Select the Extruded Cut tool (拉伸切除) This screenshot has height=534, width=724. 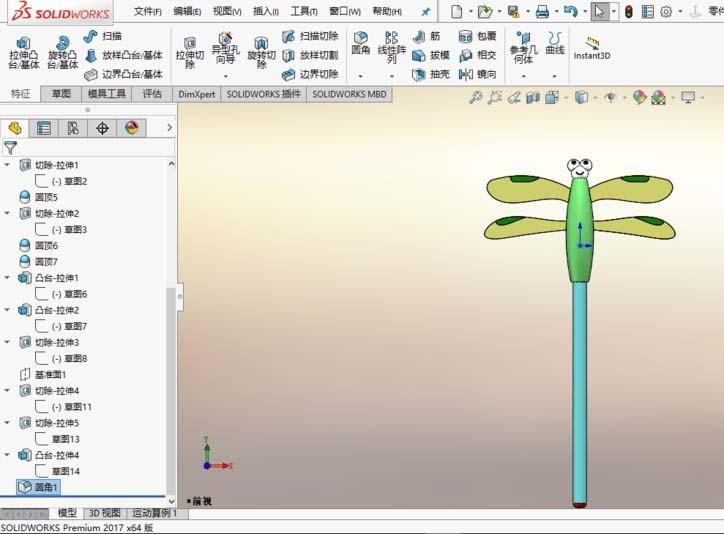pyautogui.click(x=190, y=53)
